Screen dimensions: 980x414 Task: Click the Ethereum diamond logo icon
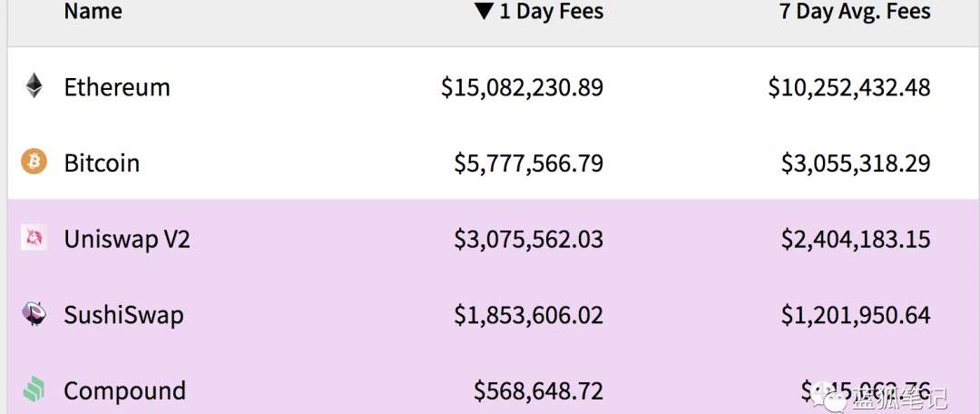(34, 85)
